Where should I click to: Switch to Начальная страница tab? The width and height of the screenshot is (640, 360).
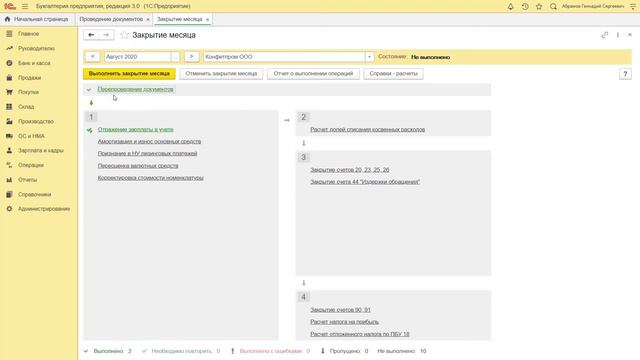click(x=37, y=19)
